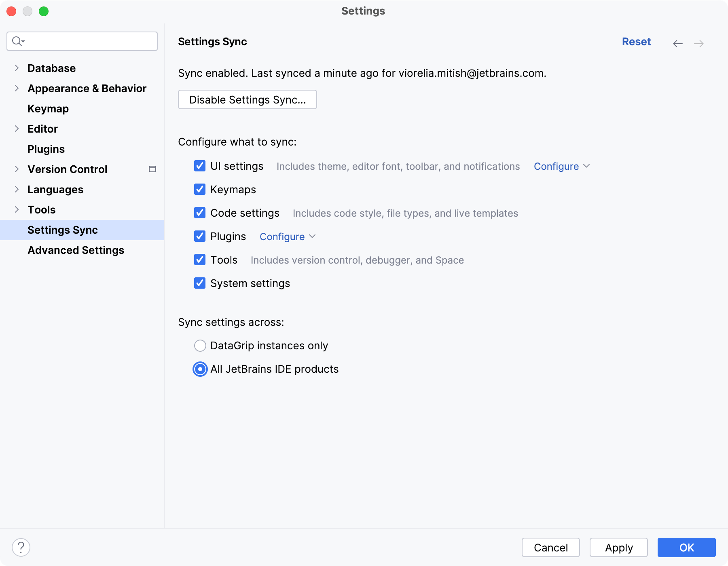Select the DataGrip instances only option

pyautogui.click(x=200, y=346)
